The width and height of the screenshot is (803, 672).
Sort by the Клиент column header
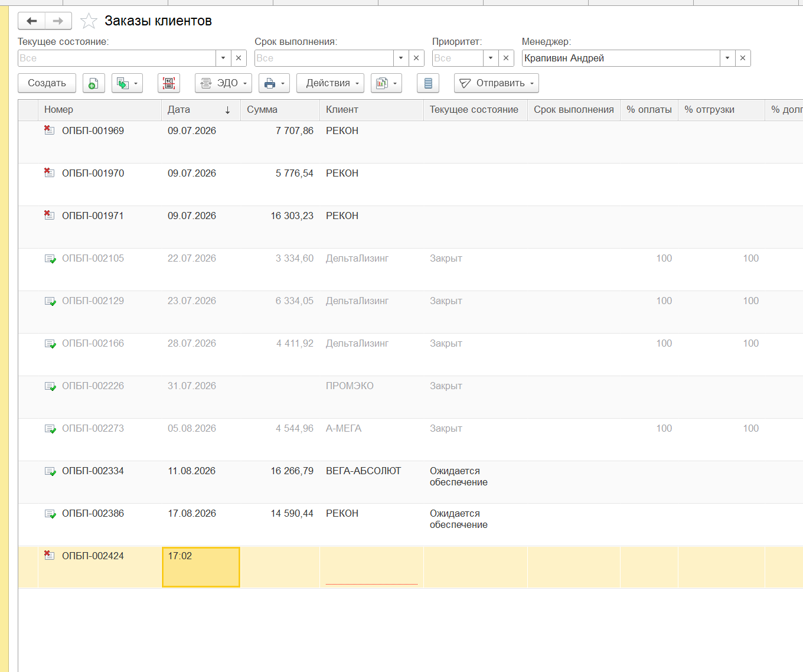pyautogui.click(x=371, y=110)
